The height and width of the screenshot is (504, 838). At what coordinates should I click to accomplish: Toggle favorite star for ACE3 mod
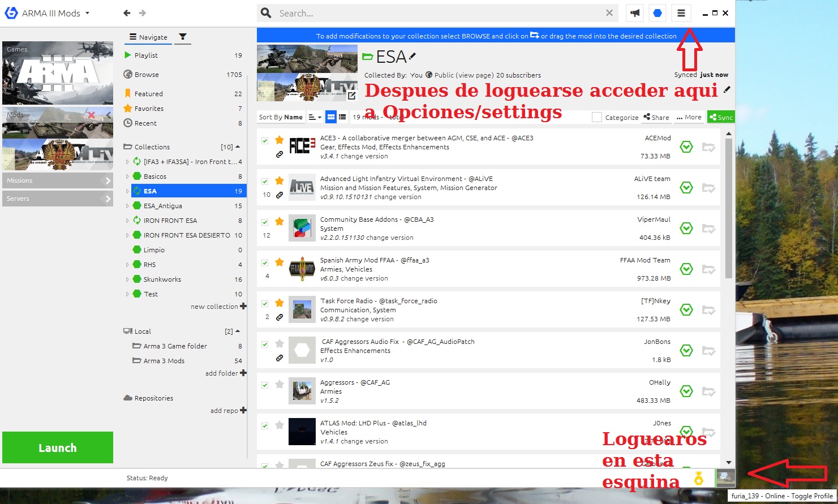click(x=280, y=140)
